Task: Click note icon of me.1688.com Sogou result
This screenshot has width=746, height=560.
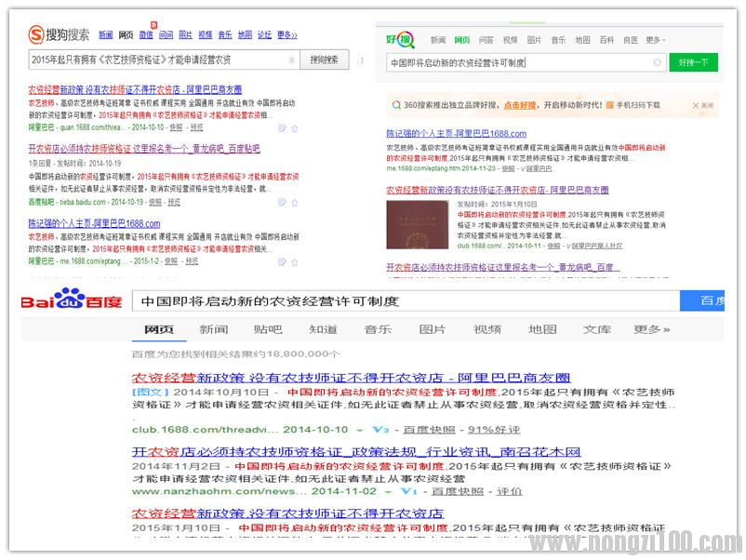Action: coord(282,261)
